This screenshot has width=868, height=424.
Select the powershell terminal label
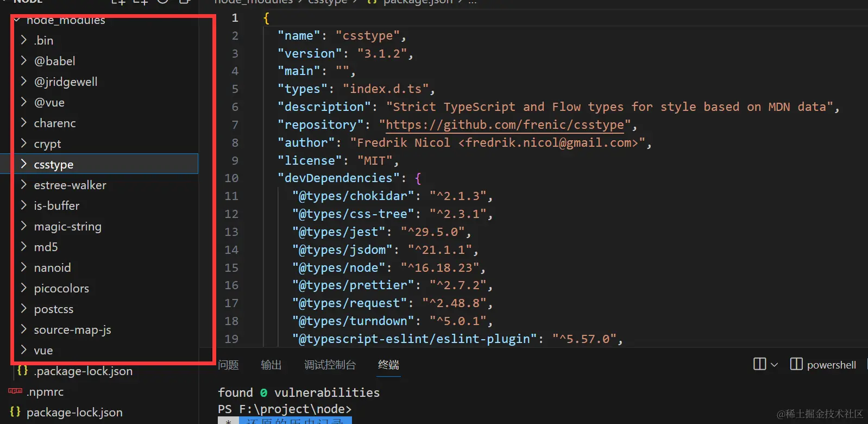tap(831, 365)
